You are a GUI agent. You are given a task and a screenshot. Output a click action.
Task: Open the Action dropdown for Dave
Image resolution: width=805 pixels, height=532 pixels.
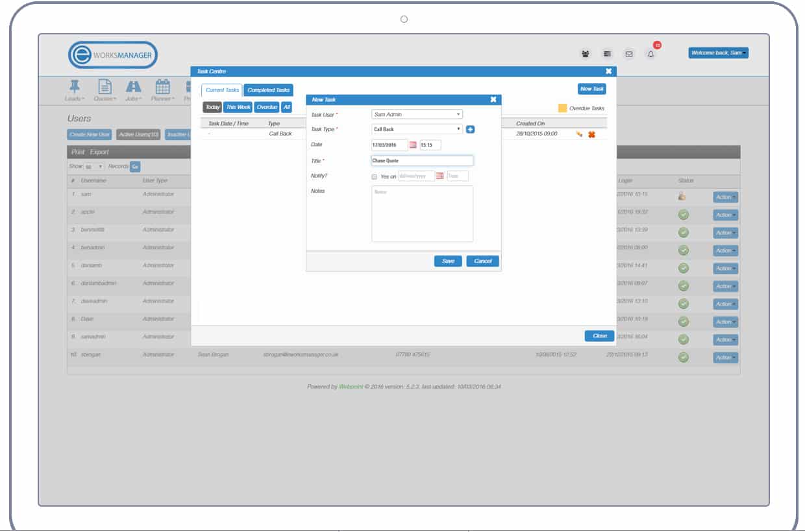(725, 322)
